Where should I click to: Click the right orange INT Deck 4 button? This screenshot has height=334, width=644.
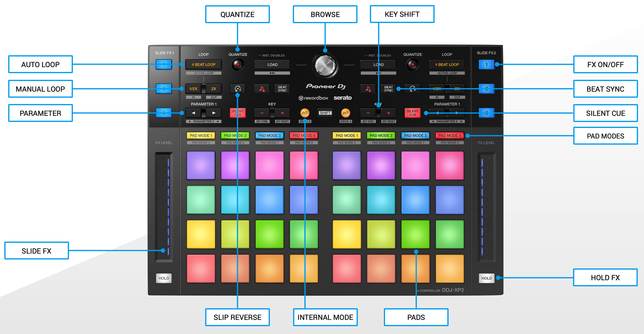click(x=345, y=113)
